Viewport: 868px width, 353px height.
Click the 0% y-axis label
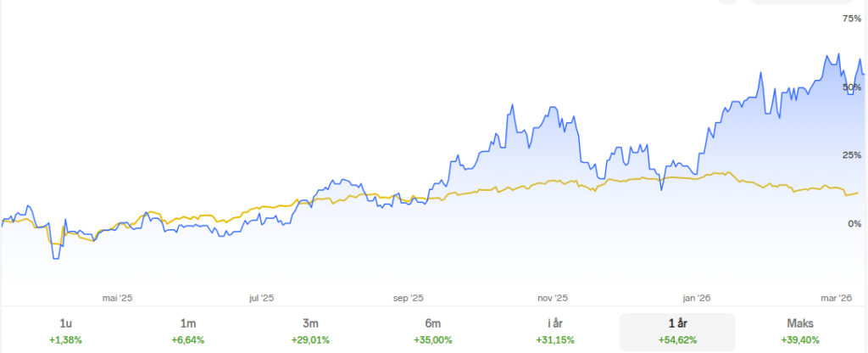854,224
